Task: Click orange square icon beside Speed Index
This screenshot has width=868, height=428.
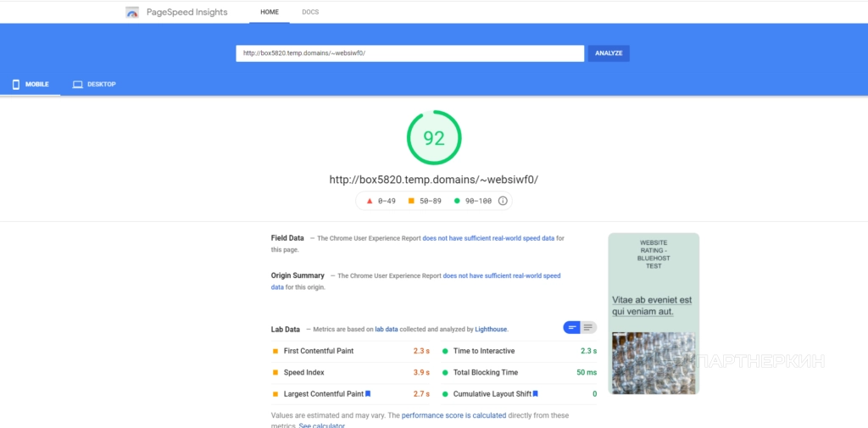Action: click(x=275, y=373)
